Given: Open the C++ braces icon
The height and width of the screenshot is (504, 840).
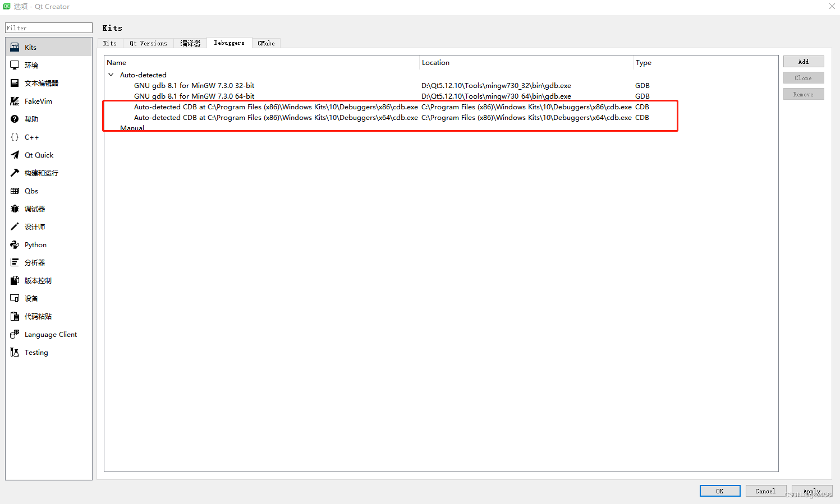Looking at the screenshot, I should (15, 137).
